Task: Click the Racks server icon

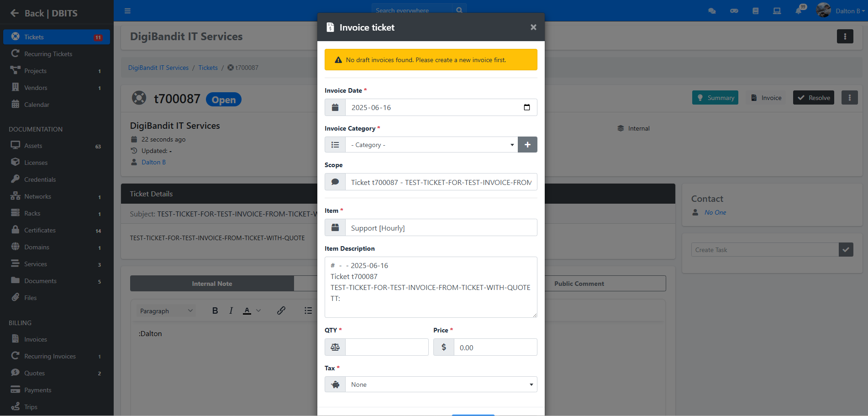Action: click(16, 213)
